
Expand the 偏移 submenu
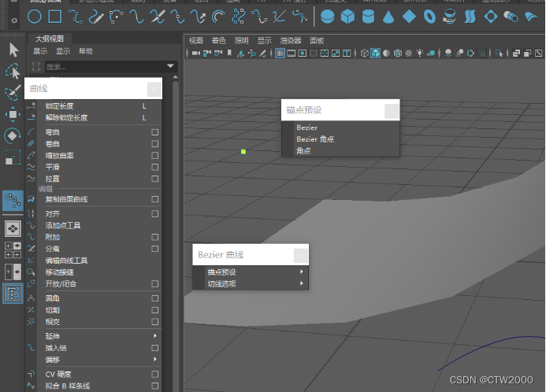[155, 359]
